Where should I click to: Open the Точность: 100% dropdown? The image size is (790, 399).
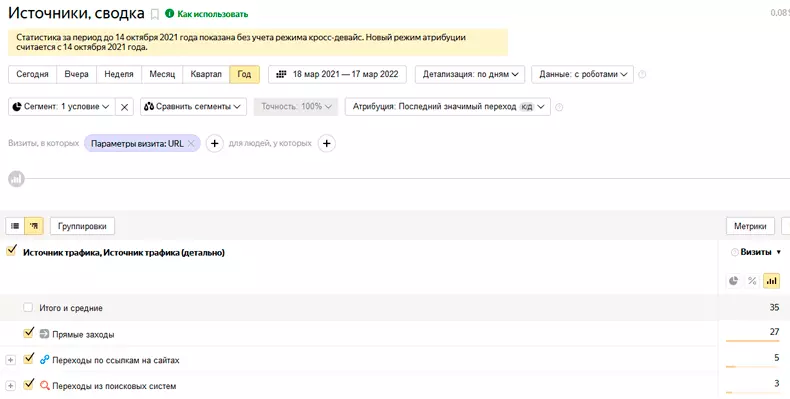296,107
